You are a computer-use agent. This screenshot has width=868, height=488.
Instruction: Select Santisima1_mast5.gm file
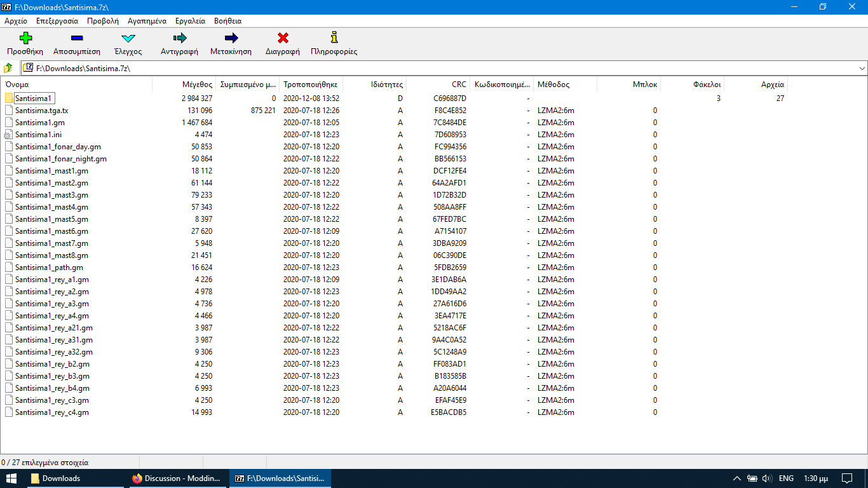(x=51, y=219)
